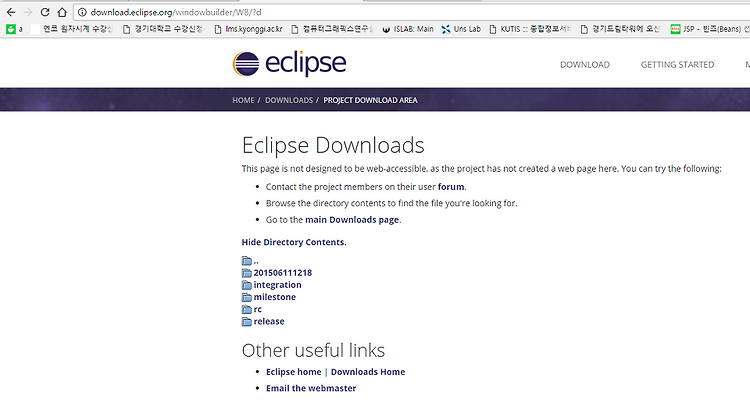
Task: Click the release folder icon
Action: tap(247, 322)
